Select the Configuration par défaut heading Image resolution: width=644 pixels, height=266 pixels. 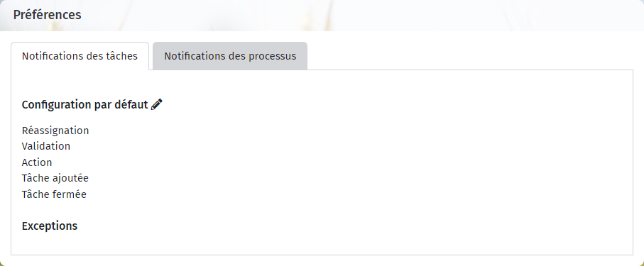(84, 105)
